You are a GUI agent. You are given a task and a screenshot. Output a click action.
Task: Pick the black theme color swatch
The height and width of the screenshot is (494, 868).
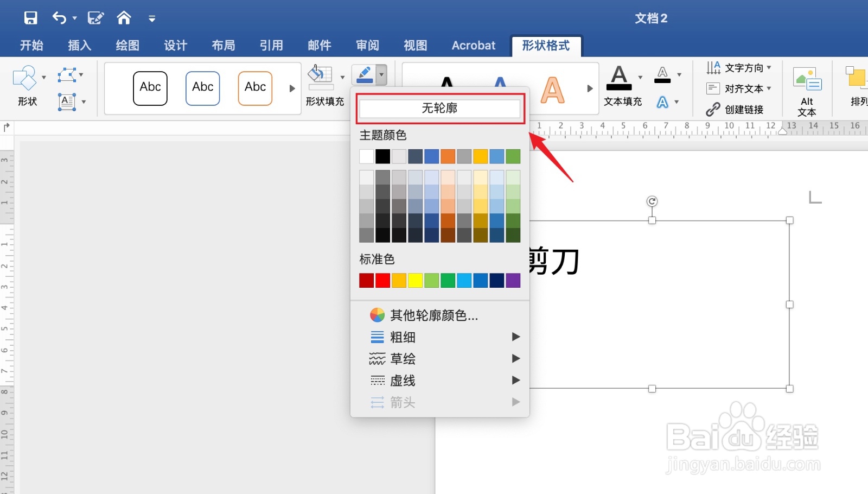383,156
